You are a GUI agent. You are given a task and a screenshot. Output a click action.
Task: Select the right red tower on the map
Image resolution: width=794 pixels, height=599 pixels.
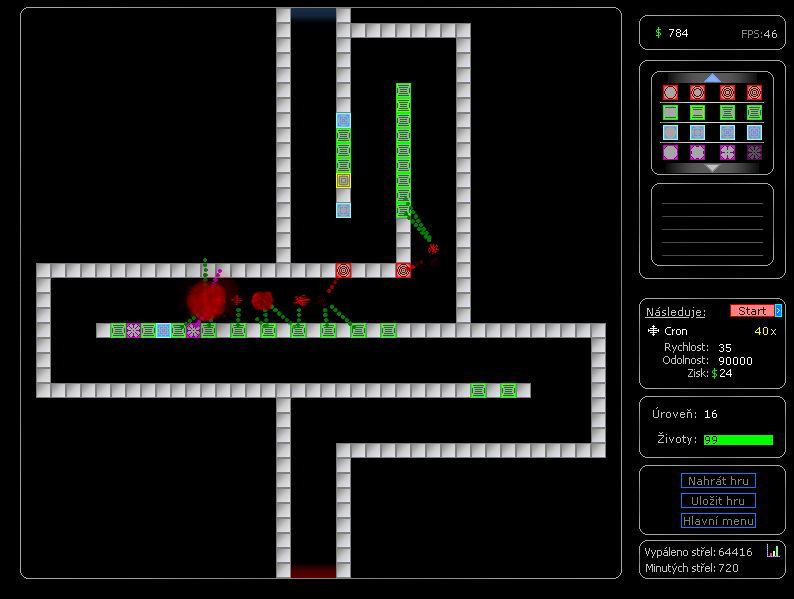(x=403, y=270)
